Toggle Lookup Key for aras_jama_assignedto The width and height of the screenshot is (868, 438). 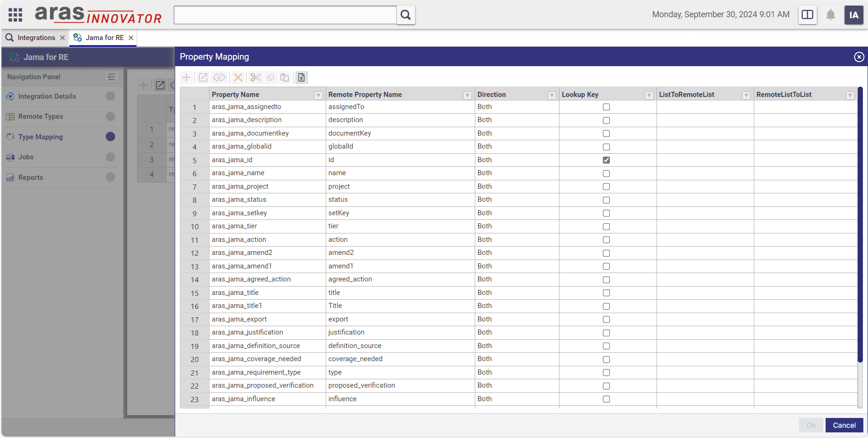[x=606, y=107]
